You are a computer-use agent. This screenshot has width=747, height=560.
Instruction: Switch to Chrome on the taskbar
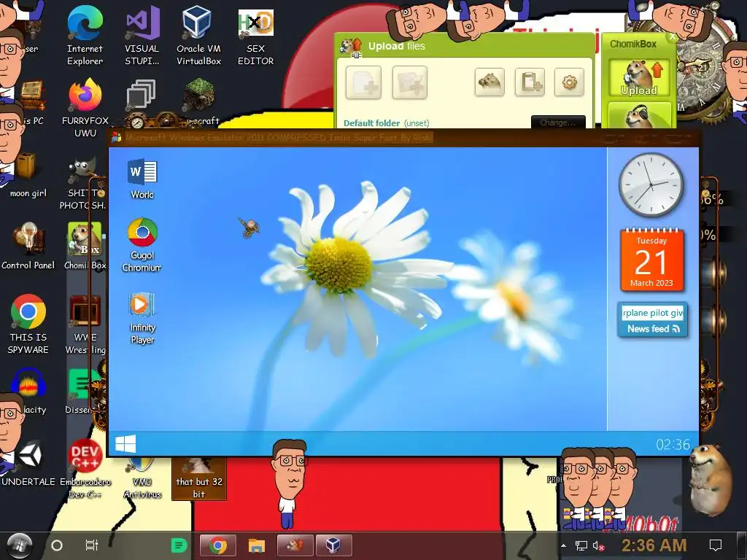pos(218,545)
